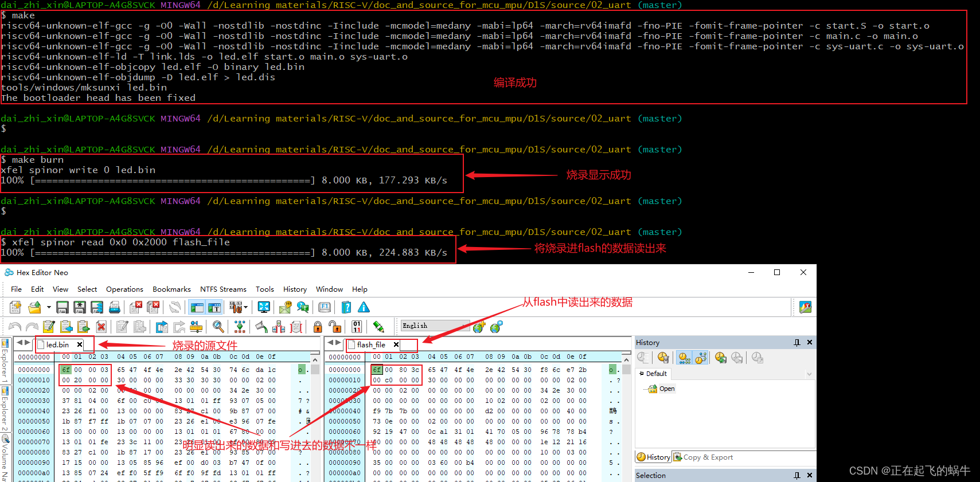The width and height of the screenshot is (980, 482).
Task: Click the Print icon
Action: [115, 307]
